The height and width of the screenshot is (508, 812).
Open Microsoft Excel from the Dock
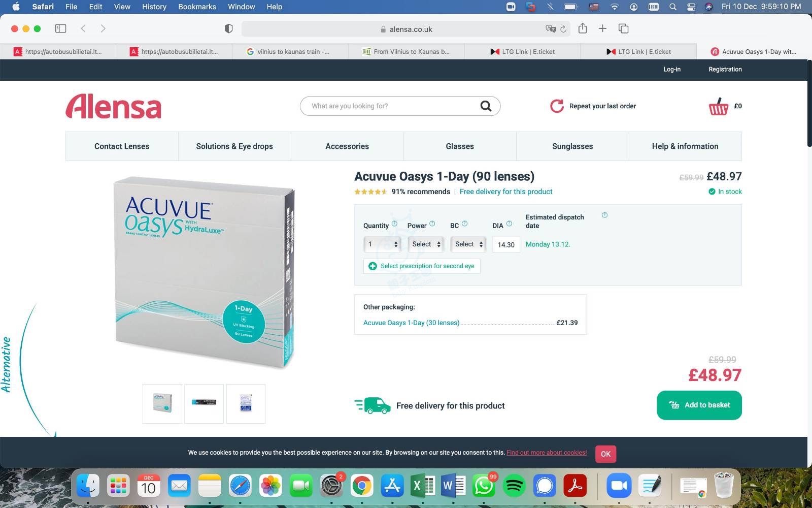pyautogui.click(x=422, y=486)
